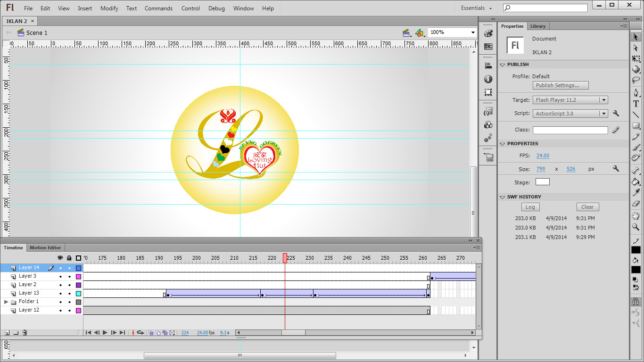644x362 pixels.
Task: Open the Color panel palette icon
Action: coord(488,33)
